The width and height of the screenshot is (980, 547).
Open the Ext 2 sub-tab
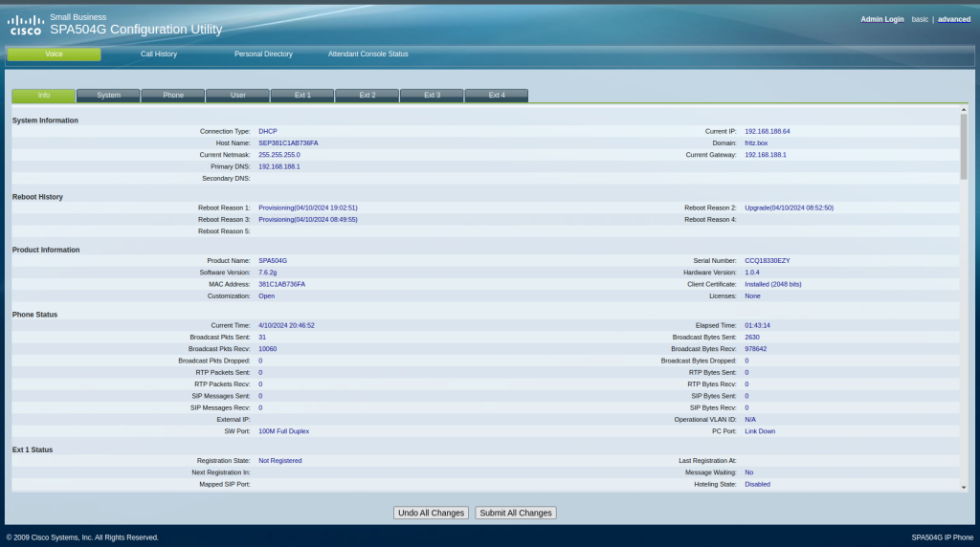pyautogui.click(x=367, y=96)
